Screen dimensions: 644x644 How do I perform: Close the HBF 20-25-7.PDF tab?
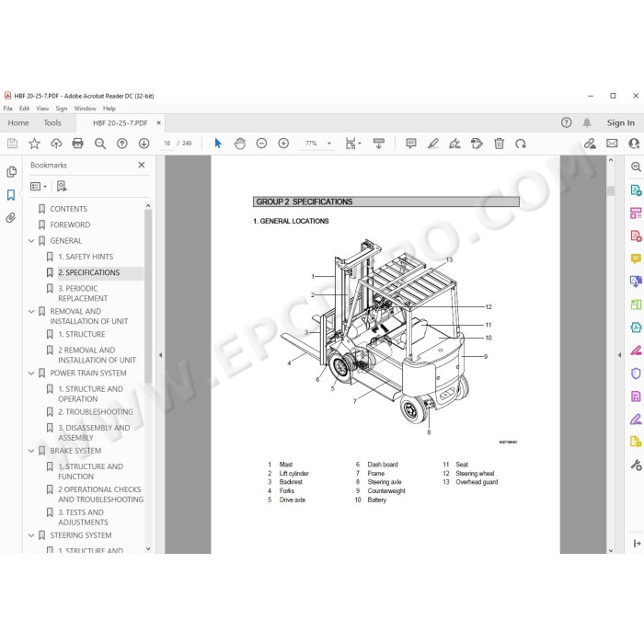click(x=158, y=122)
